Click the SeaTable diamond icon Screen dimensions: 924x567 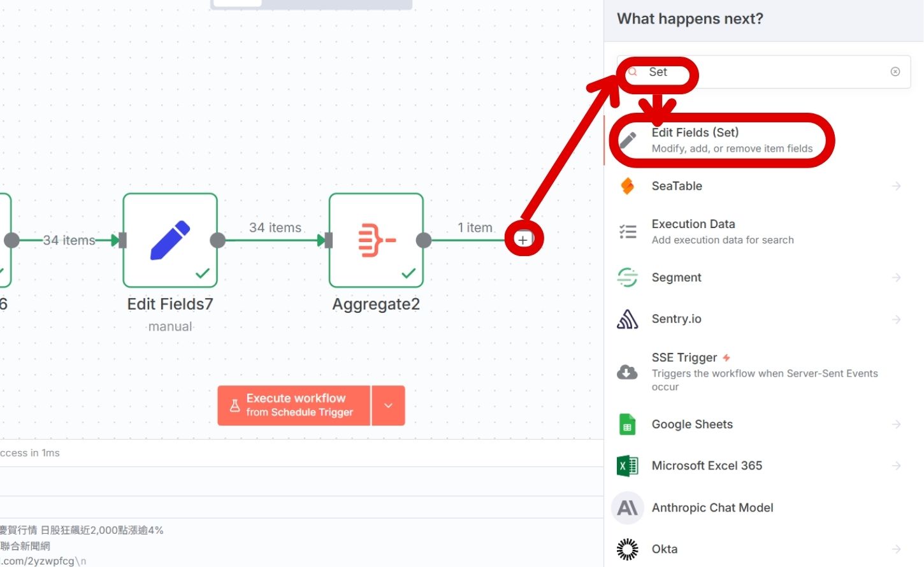(x=627, y=186)
